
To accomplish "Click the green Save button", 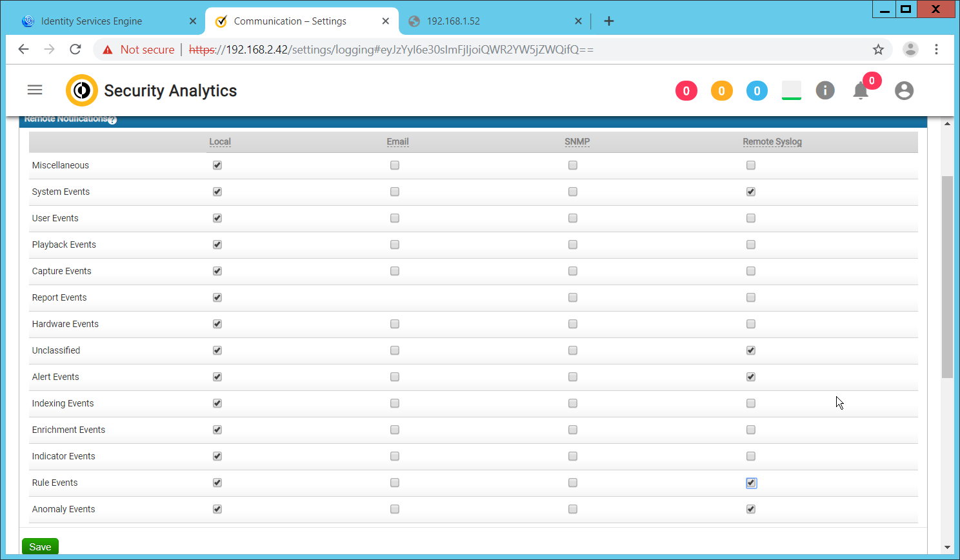I will coord(40,546).
